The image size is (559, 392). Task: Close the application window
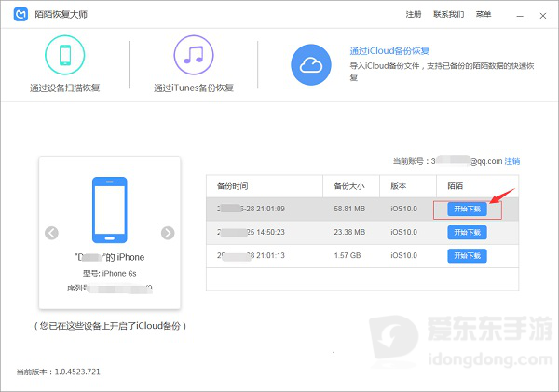click(543, 16)
